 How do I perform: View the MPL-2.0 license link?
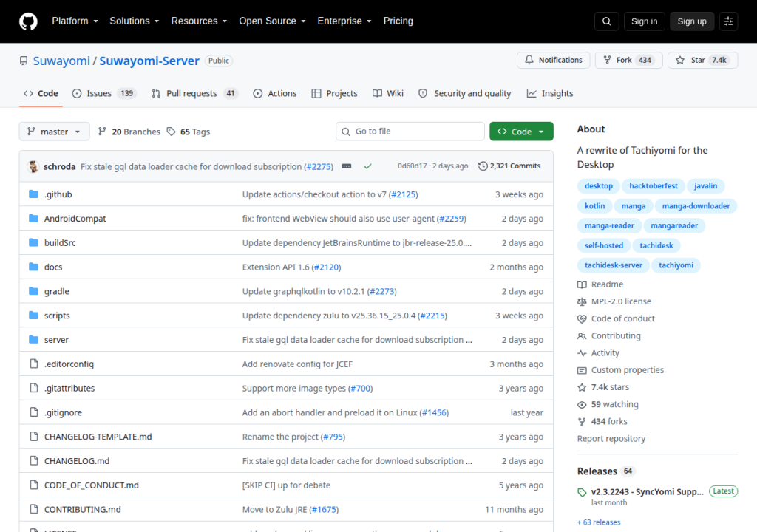point(614,301)
